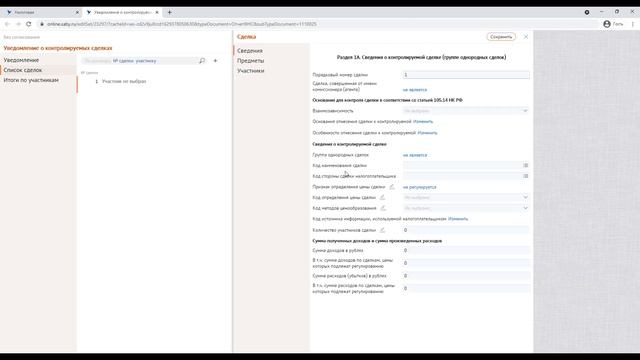
Task: Click 'не регулируется' link
Action: [420, 187]
